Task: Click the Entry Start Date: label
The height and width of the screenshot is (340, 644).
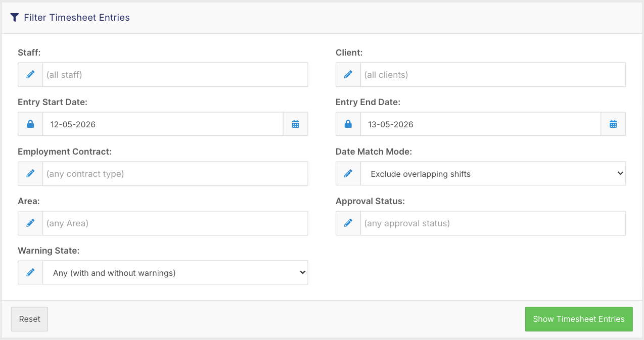Action: pos(53,102)
